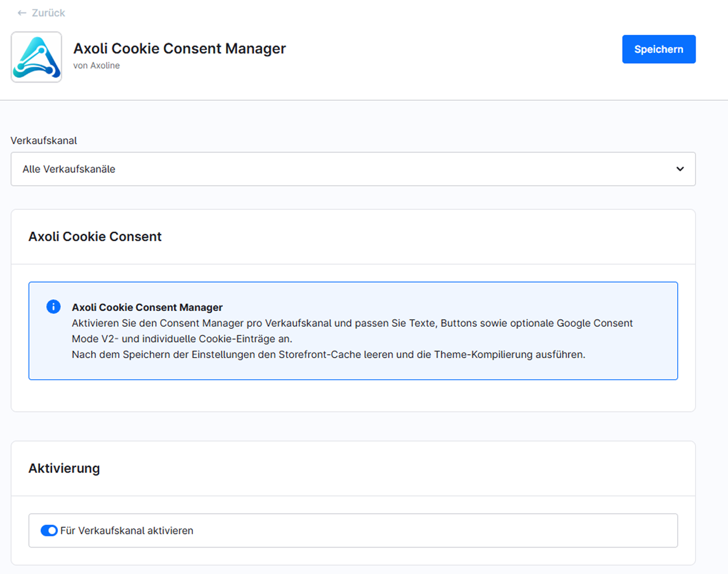The width and height of the screenshot is (728, 574).
Task: Toggle Für Verkaufskanal aktivieren switch
Action: coord(49,530)
